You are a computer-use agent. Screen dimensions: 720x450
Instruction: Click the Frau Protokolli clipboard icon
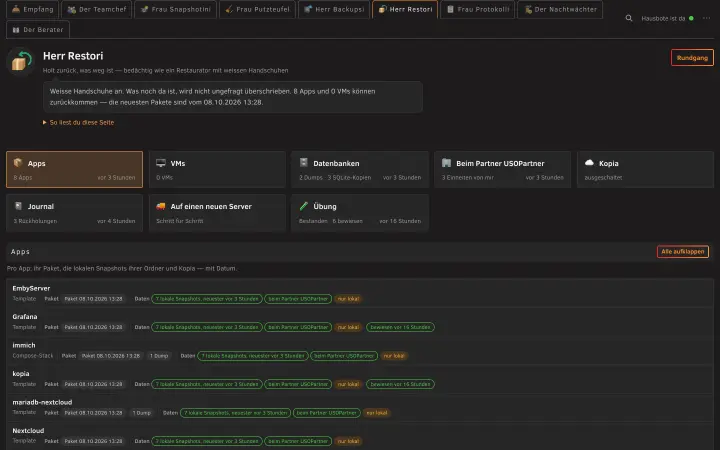(450, 9)
